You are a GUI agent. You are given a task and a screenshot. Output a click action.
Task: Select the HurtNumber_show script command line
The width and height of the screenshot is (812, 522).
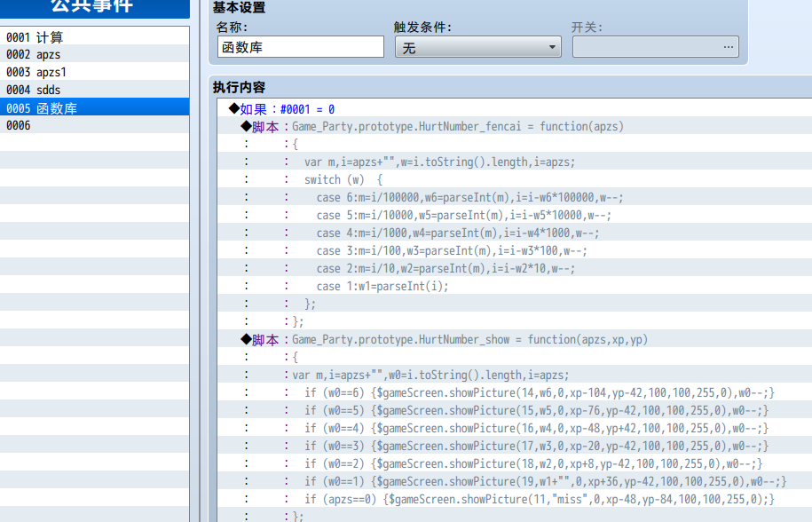coord(515,340)
